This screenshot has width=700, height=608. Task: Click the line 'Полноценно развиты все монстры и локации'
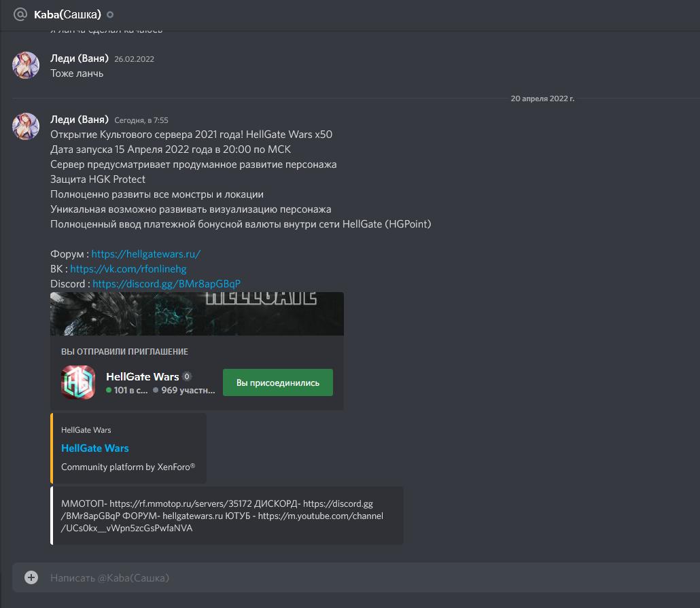click(x=157, y=194)
